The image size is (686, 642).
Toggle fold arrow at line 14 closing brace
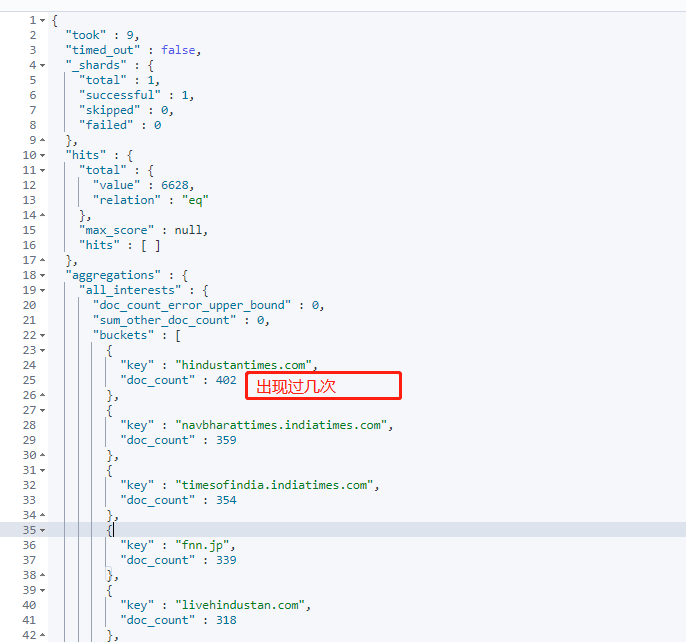point(42,215)
